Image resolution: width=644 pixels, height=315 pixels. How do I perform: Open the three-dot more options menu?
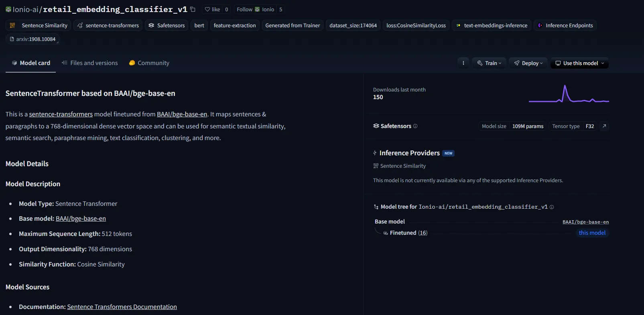coord(463,63)
